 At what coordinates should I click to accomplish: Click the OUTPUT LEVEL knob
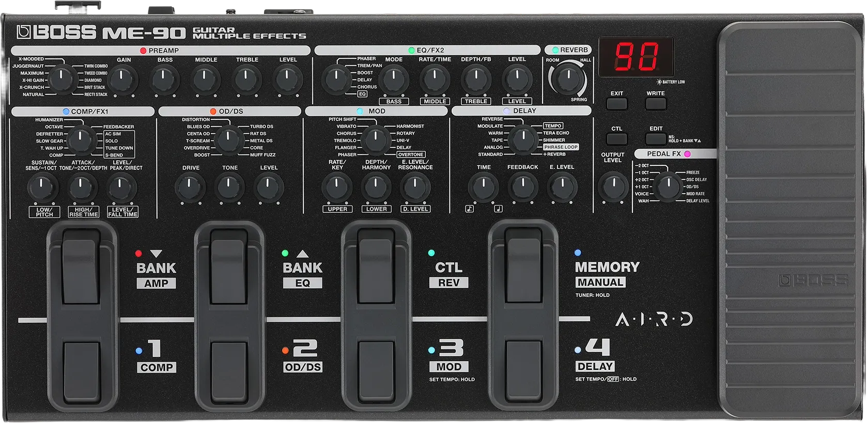point(613,186)
